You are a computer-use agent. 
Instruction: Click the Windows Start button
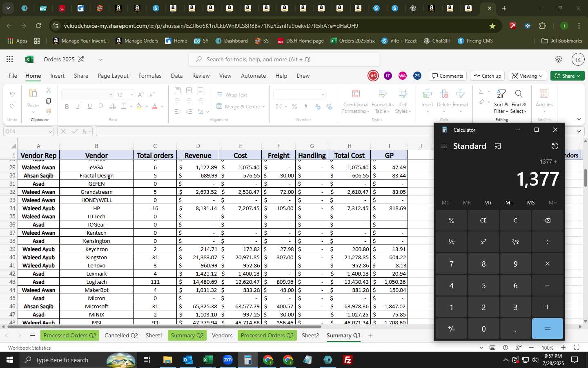click(10, 360)
